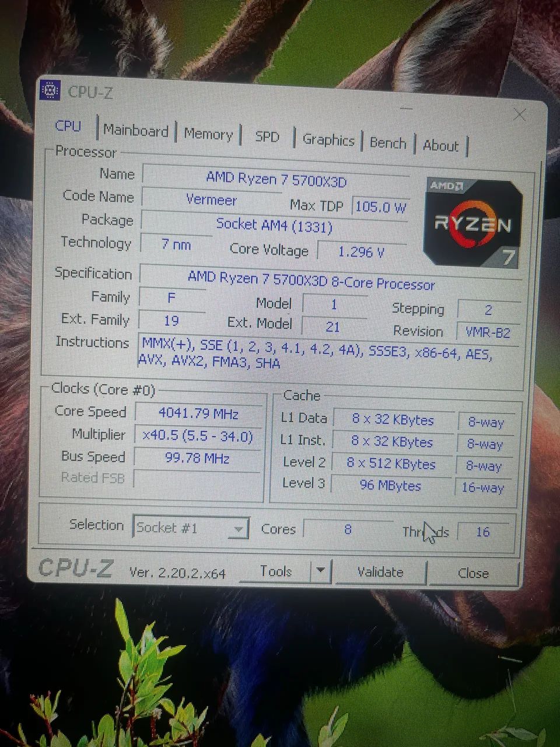The width and height of the screenshot is (560, 747).
Task: Select the CPU tab
Action: tap(68, 126)
